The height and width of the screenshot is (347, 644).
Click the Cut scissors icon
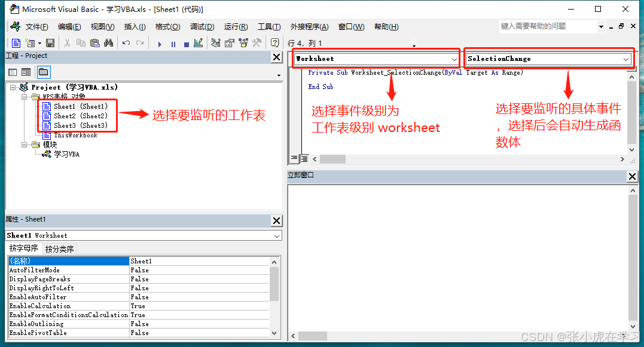click(68, 43)
